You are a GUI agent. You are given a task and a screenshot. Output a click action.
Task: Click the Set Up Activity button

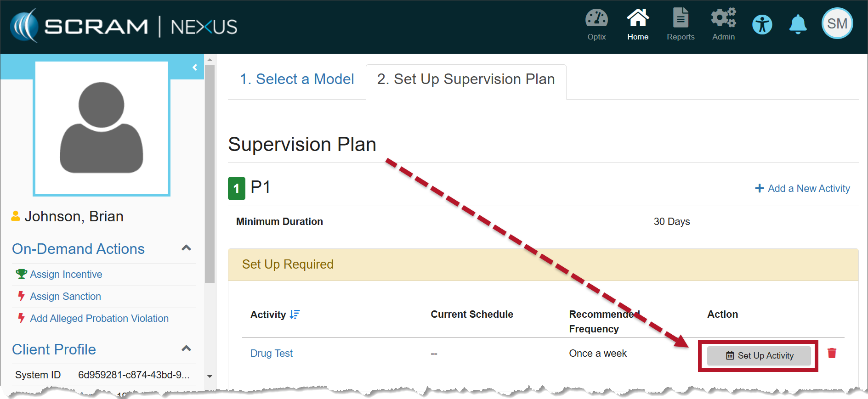(759, 356)
